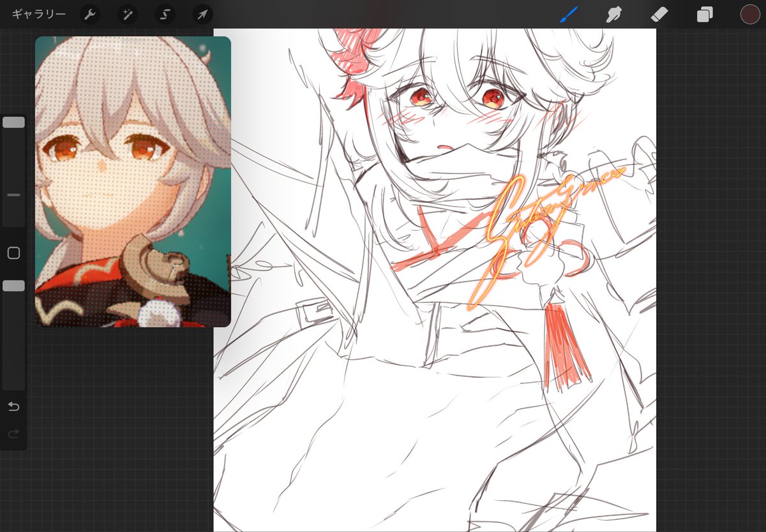Open the Adjustments magic wand menu
The image size is (766, 532).
pyautogui.click(x=128, y=14)
